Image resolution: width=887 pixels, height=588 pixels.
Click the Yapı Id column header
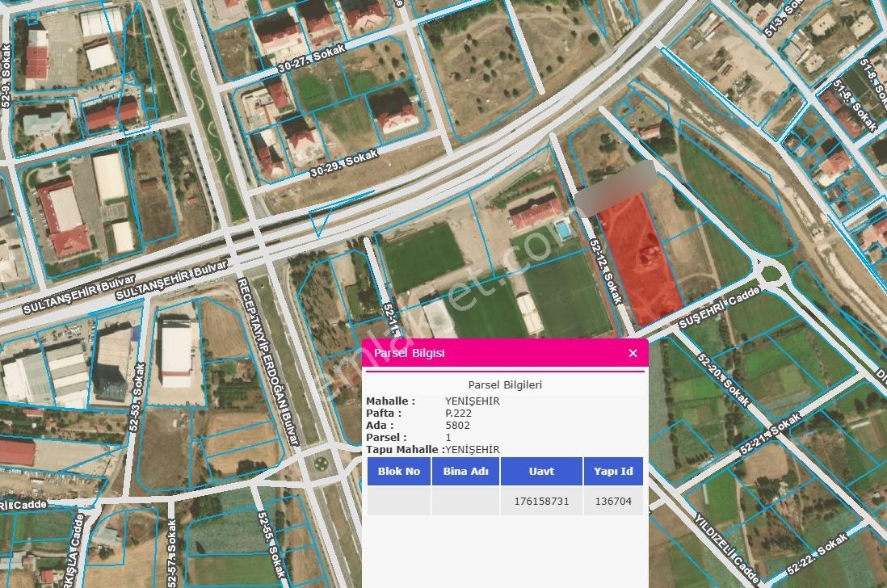coord(613,472)
